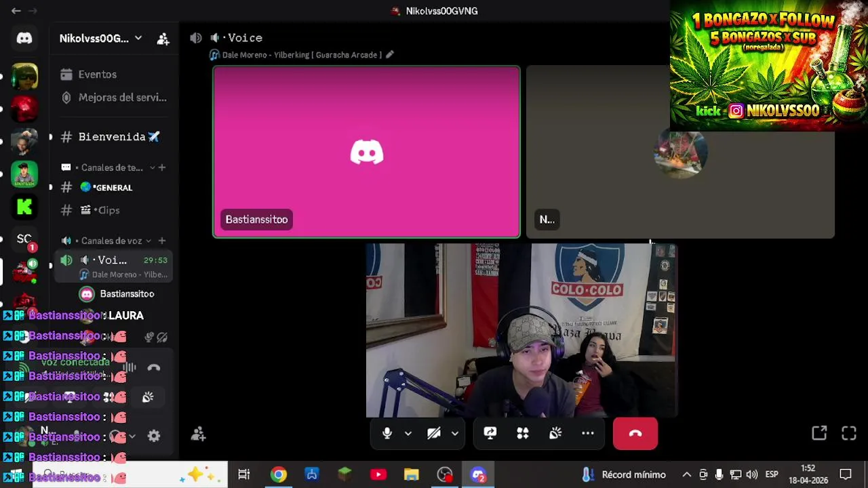Screen dimensions: 868x488
Task: Disconnect phone icon in voice connected panel
Action: (154, 368)
